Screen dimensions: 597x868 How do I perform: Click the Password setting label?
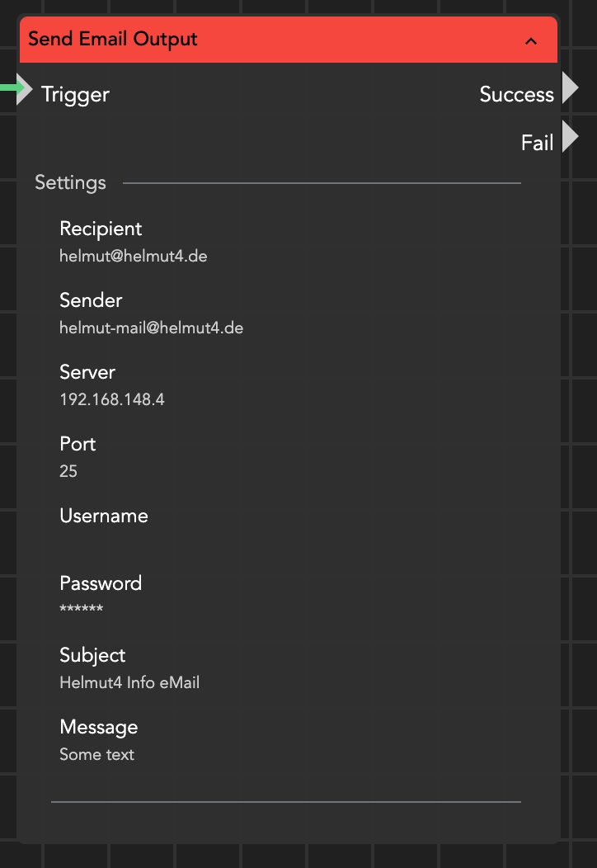(101, 584)
